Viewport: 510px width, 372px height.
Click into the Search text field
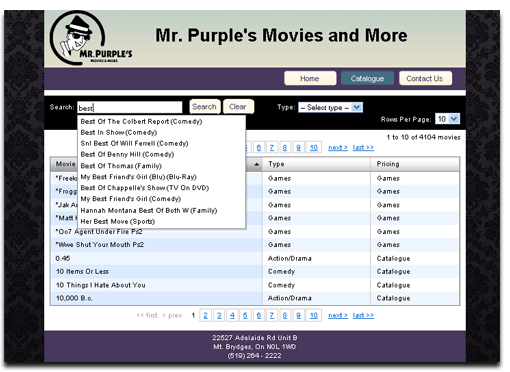click(130, 108)
